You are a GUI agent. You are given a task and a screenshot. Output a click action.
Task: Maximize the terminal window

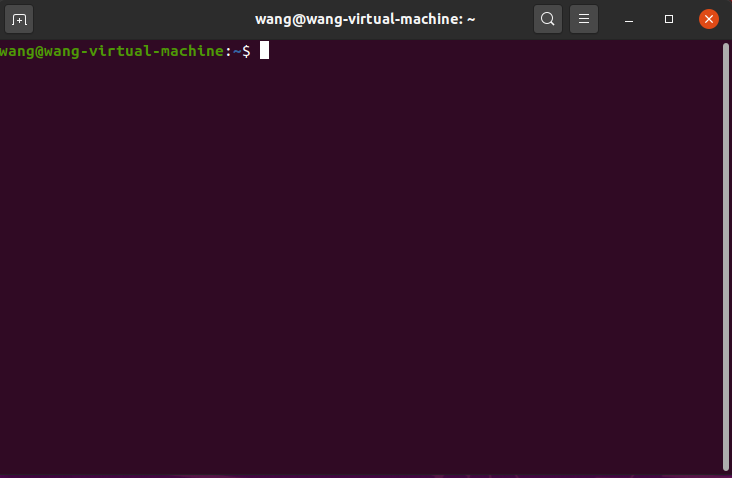[669, 19]
